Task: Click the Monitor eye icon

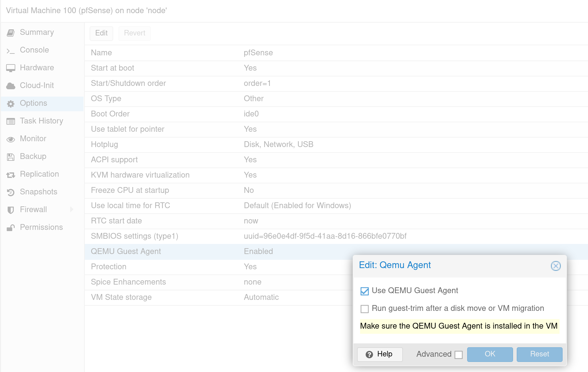Action: 11,139
